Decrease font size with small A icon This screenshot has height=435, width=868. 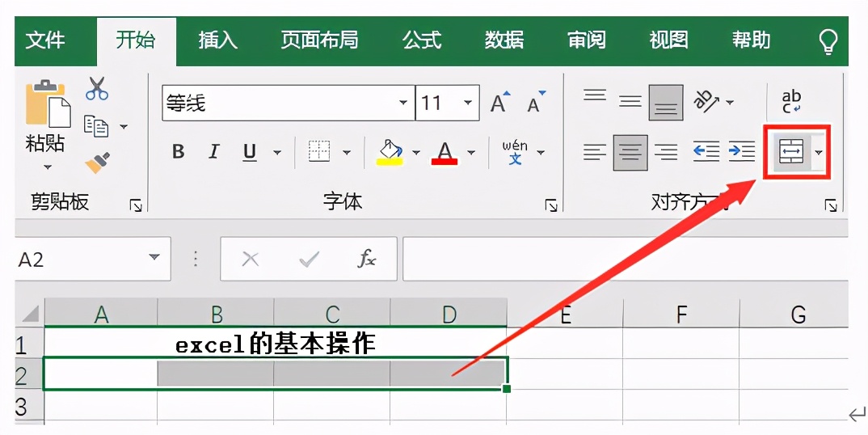click(x=536, y=102)
